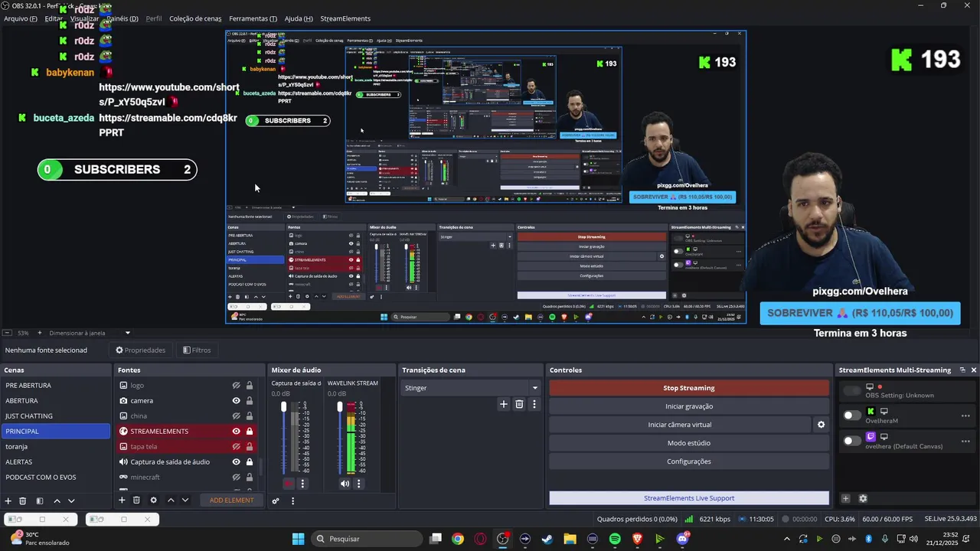
Task: Hide the STREAMELEMENTS source
Action: (x=237, y=432)
